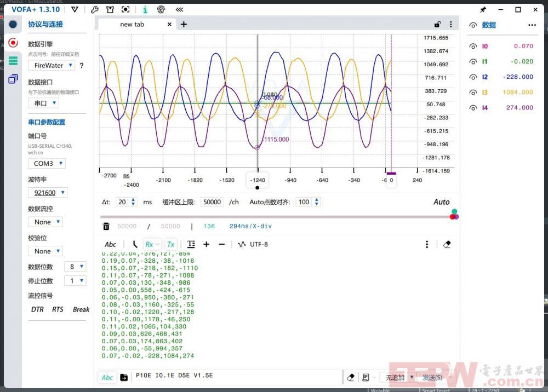The width and height of the screenshot is (548, 392).
Task: Decrease font size with minus icon
Action: pyautogui.click(x=221, y=244)
